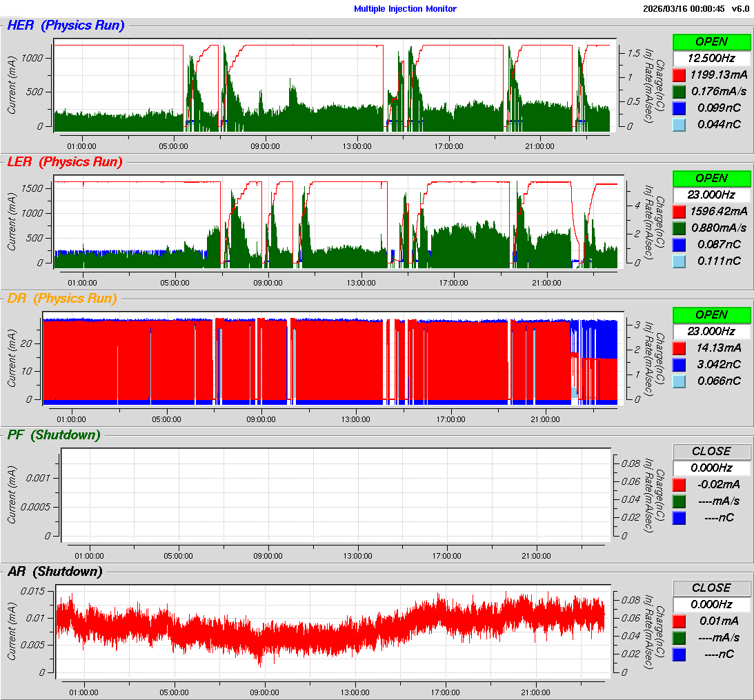Select the HER dark green injection rate swatch
754x700 pixels.
pos(679,91)
